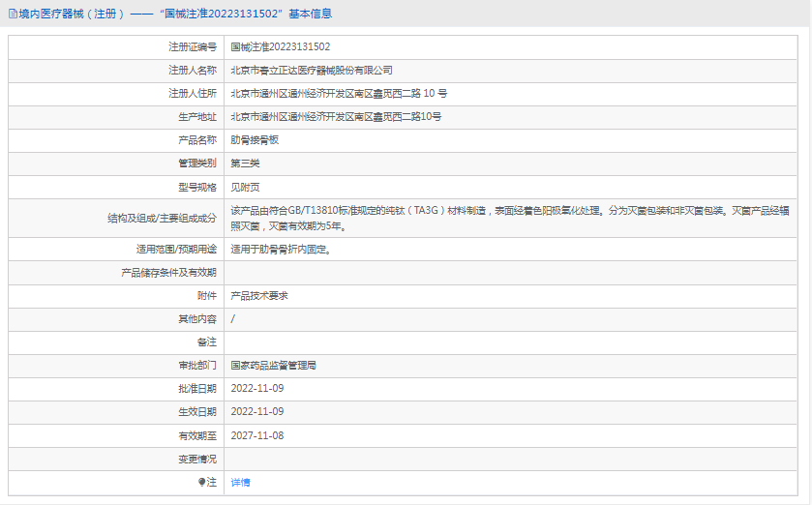Click the document icon beside the page title
The image size is (812, 505).
(13, 14)
